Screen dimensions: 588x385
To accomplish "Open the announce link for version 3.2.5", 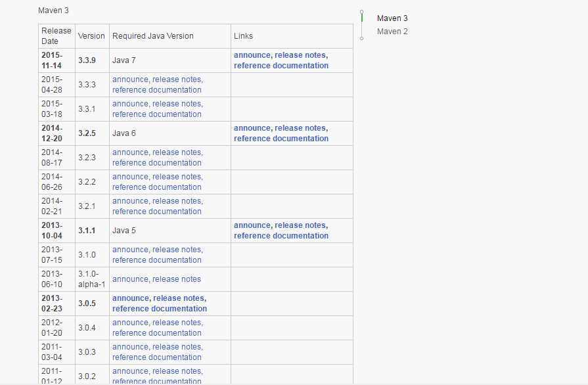I will (x=252, y=128).
